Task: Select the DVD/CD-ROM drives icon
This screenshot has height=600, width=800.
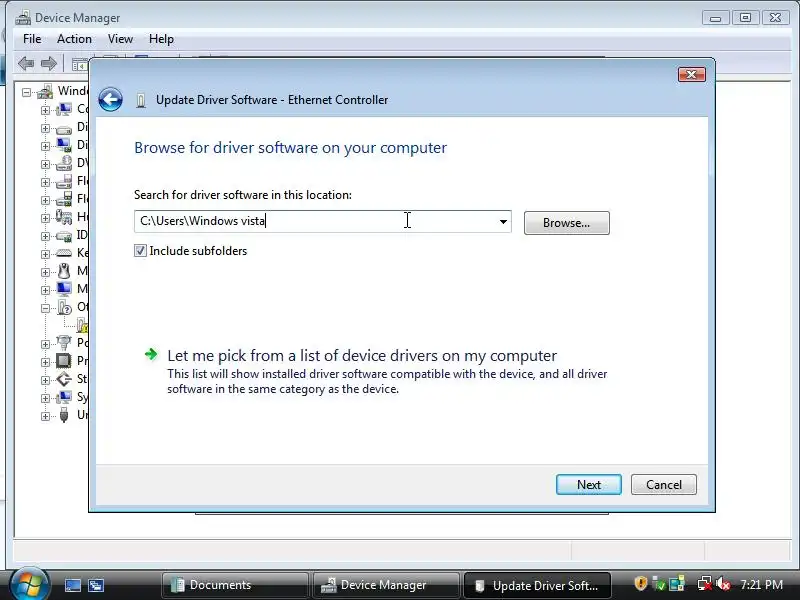Action: point(64,163)
